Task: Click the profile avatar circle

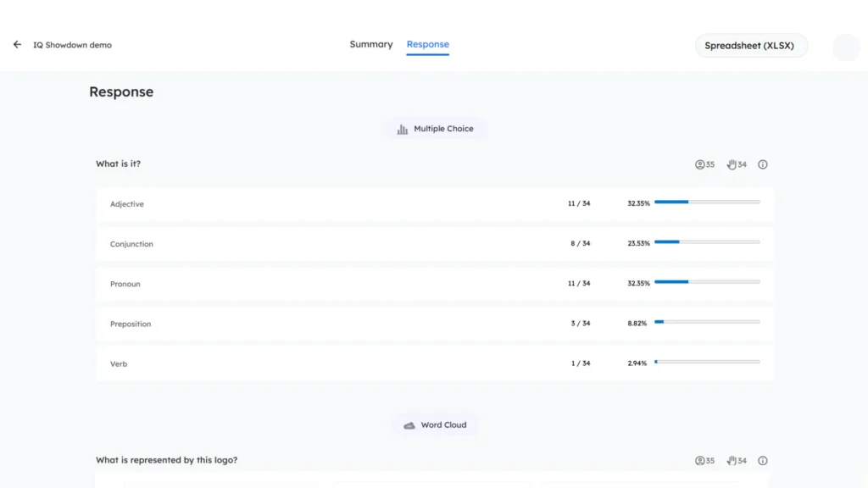Action: point(846,47)
